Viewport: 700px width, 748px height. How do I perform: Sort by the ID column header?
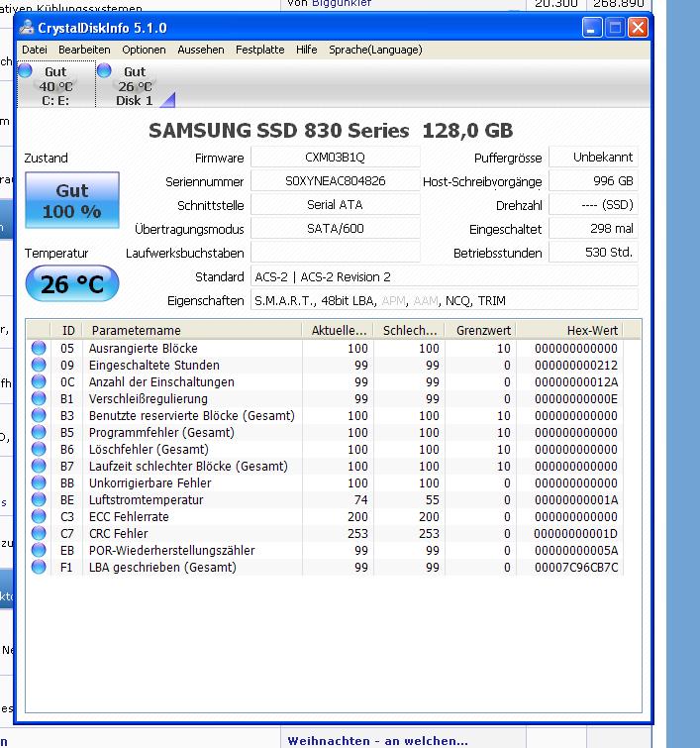pyautogui.click(x=66, y=330)
